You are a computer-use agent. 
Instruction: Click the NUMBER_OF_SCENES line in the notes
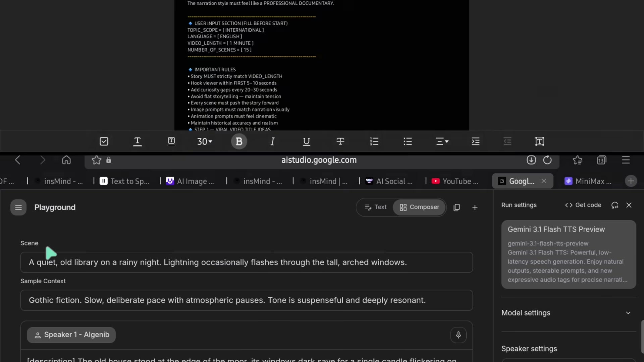(219, 50)
